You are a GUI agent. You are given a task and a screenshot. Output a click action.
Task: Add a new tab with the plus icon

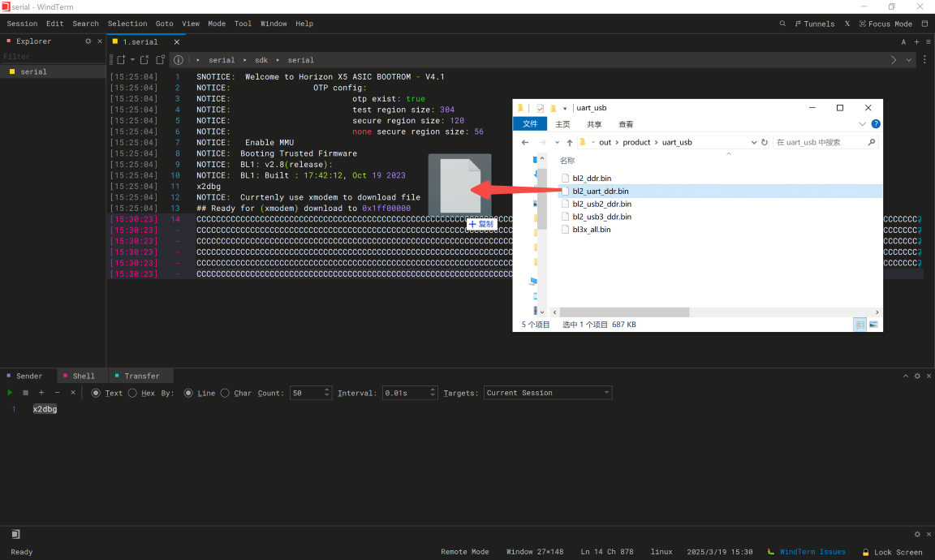916,41
